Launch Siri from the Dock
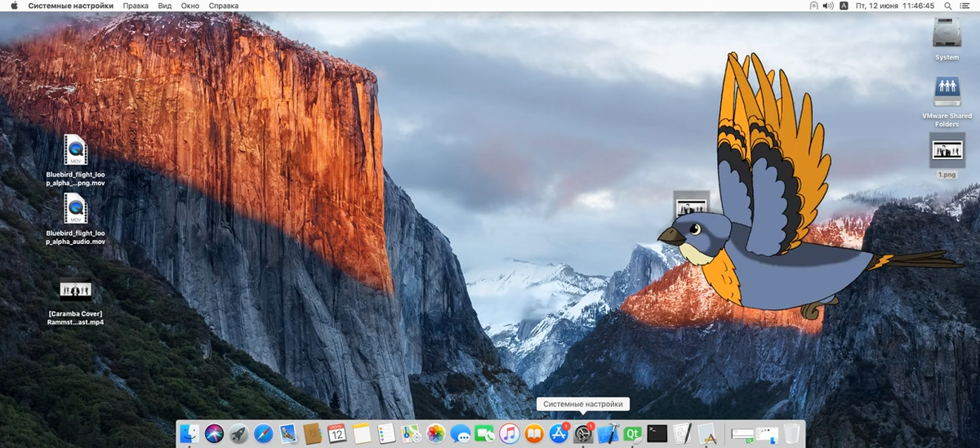The width and height of the screenshot is (980, 448). tap(215, 433)
